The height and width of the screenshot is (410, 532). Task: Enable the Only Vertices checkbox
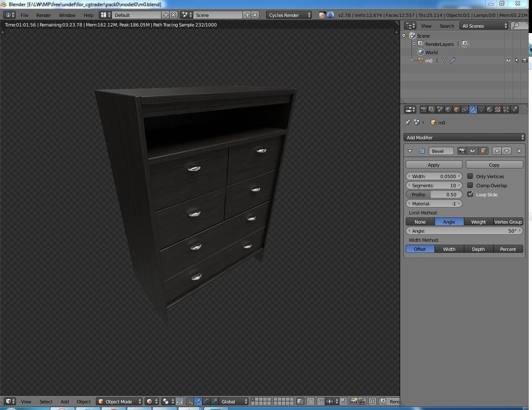click(x=470, y=176)
